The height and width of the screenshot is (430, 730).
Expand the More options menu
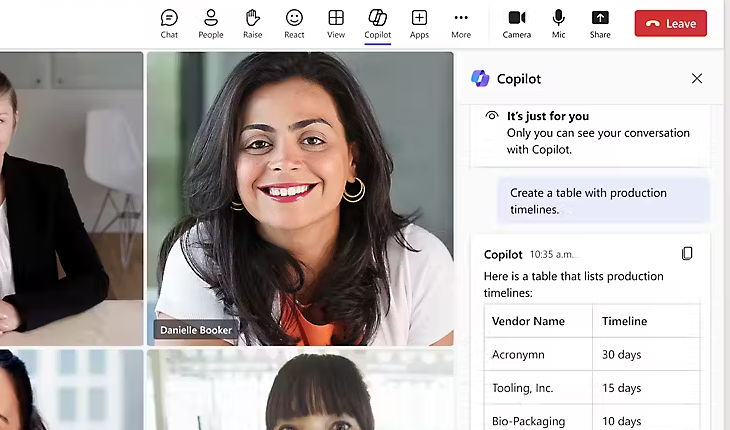pyautogui.click(x=460, y=23)
